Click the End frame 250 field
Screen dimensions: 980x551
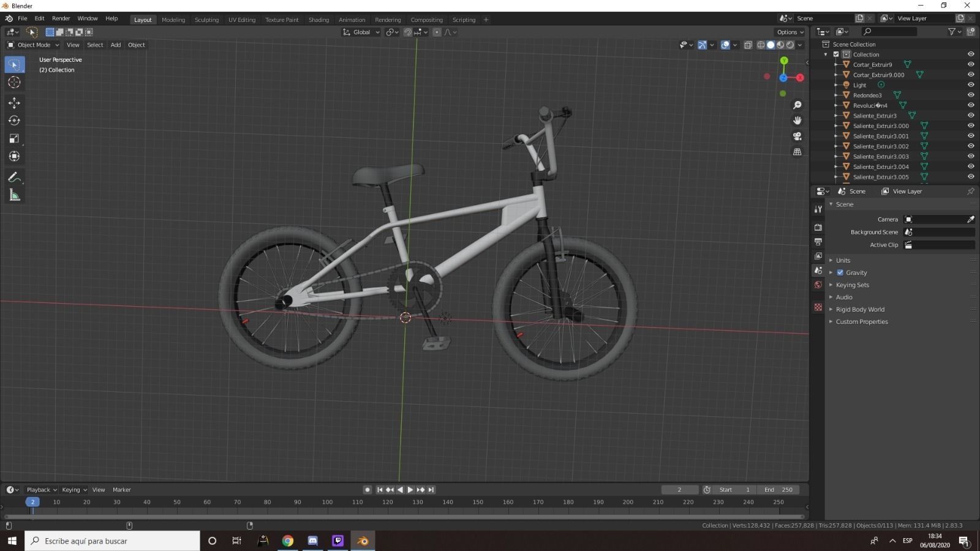(778, 490)
